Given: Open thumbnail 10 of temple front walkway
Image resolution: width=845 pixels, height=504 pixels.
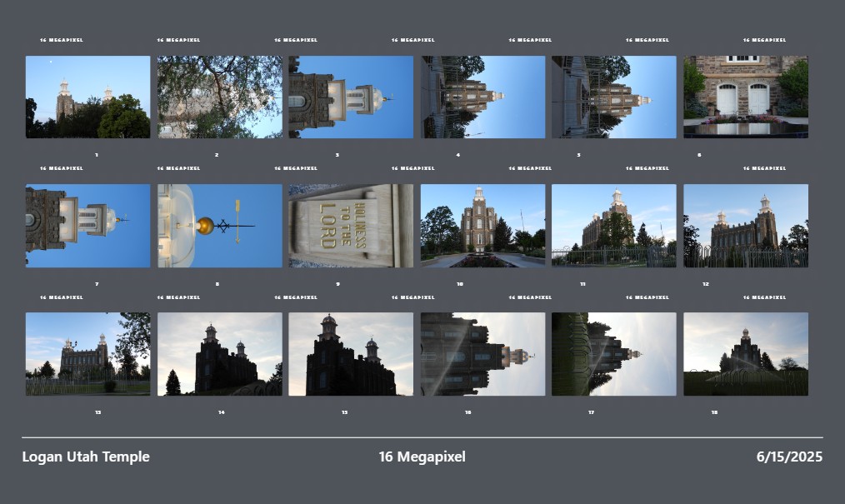Looking at the screenshot, I should 482,226.
